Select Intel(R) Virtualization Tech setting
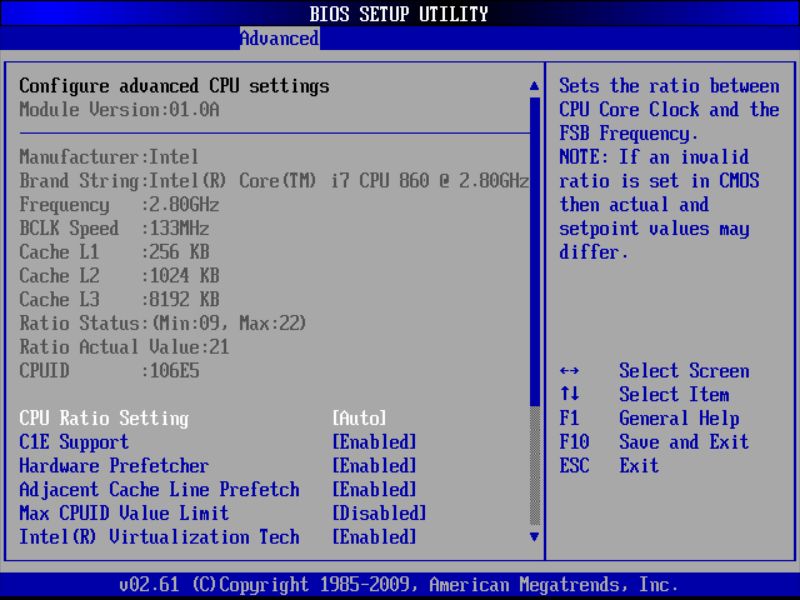The image size is (800, 600). (x=159, y=537)
